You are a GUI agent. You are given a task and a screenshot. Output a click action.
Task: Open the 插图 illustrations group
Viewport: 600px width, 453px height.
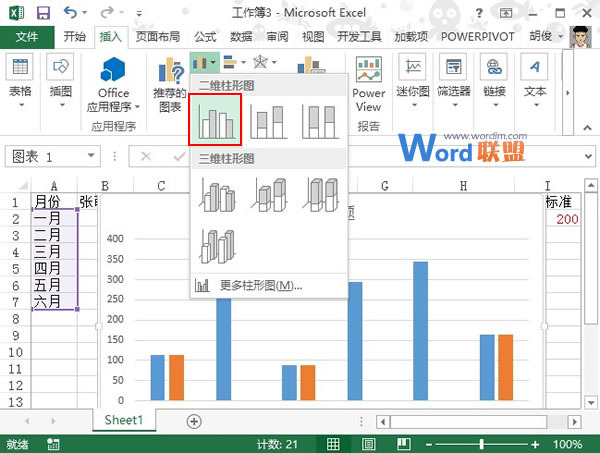tap(61, 81)
